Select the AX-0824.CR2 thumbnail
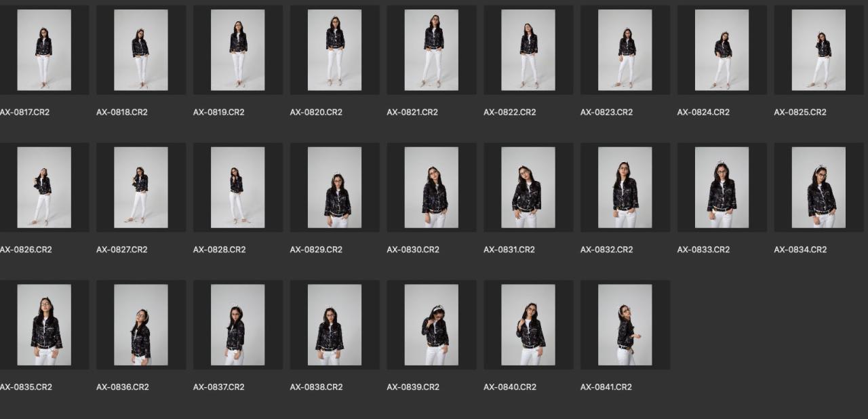Screen dimensions: 868x419 (722, 50)
